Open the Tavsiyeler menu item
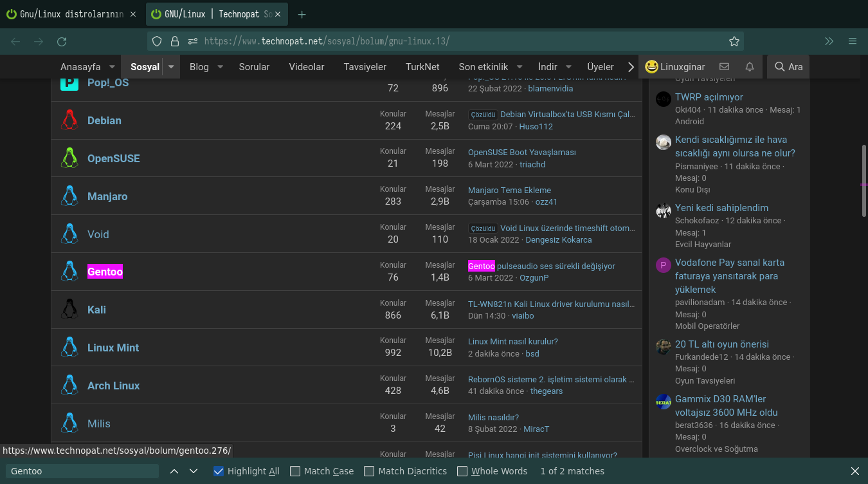Viewport: 868px width, 484px height. point(365,66)
